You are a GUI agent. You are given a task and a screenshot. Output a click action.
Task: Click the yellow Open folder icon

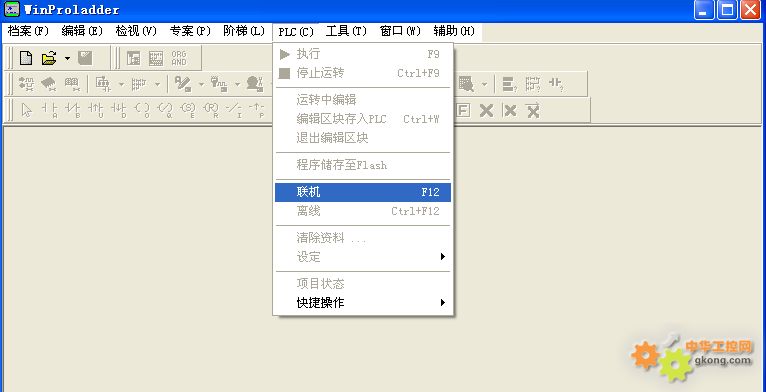tap(49, 59)
